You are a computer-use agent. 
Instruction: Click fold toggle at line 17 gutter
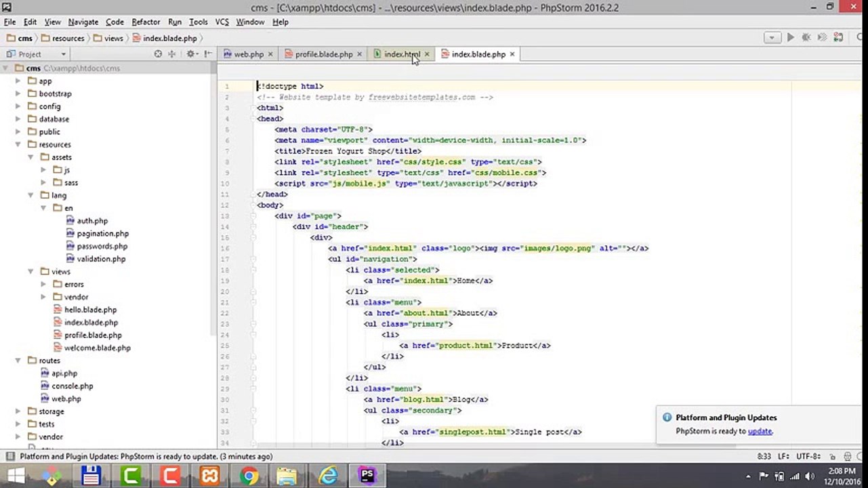coord(253,259)
